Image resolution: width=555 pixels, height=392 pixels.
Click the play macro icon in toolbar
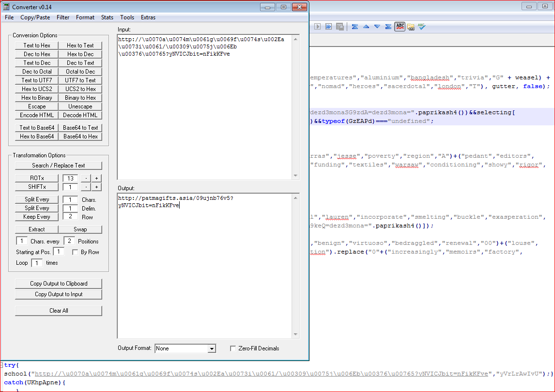318,27
